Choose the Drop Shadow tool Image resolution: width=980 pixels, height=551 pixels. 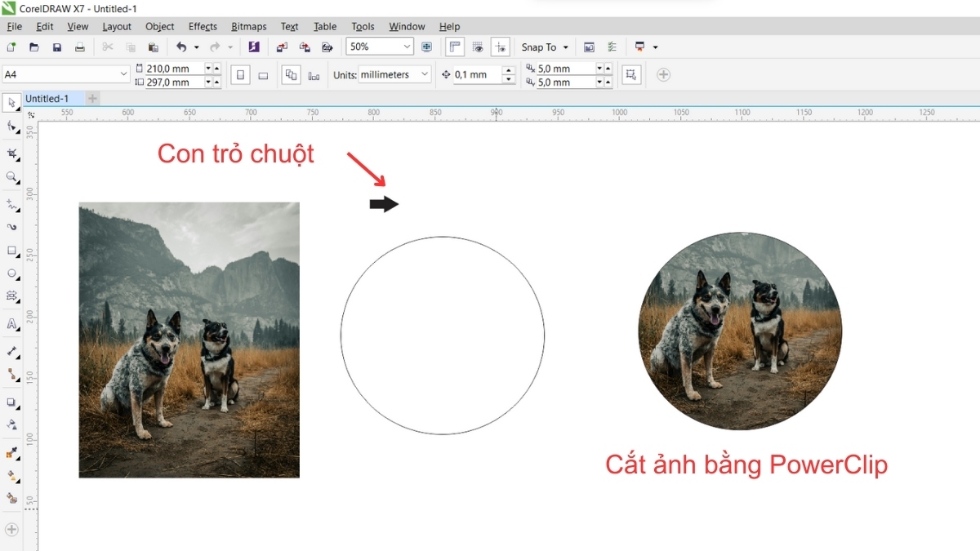click(x=11, y=402)
